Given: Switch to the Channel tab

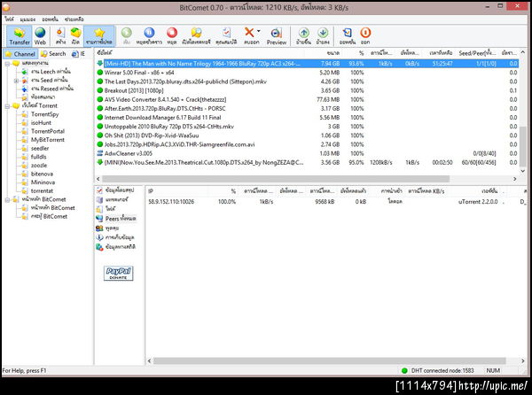Looking at the screenshot, I should [20, 54].
